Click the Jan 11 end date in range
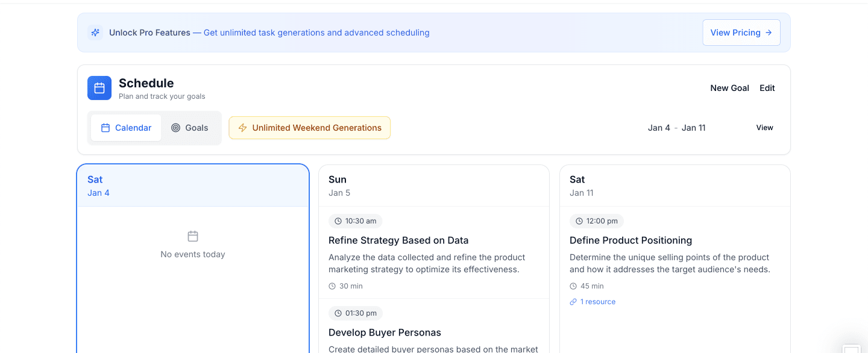 click(693, 128)
